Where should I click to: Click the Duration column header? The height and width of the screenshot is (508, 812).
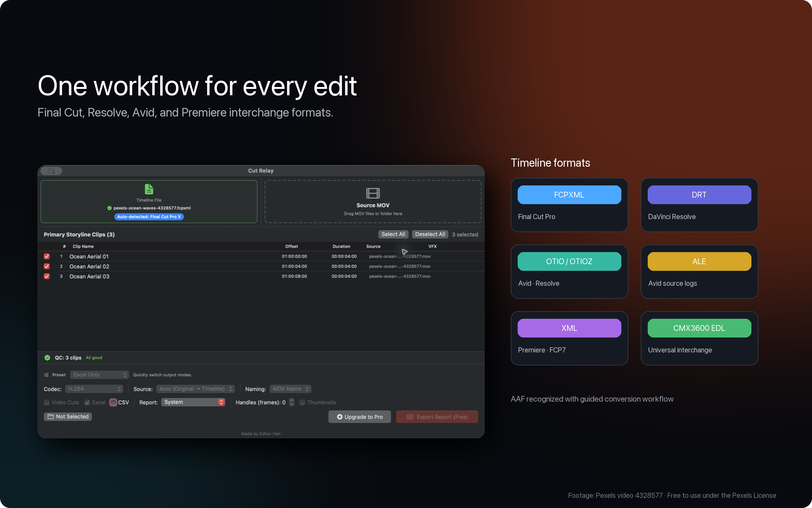tap(341, 246)
